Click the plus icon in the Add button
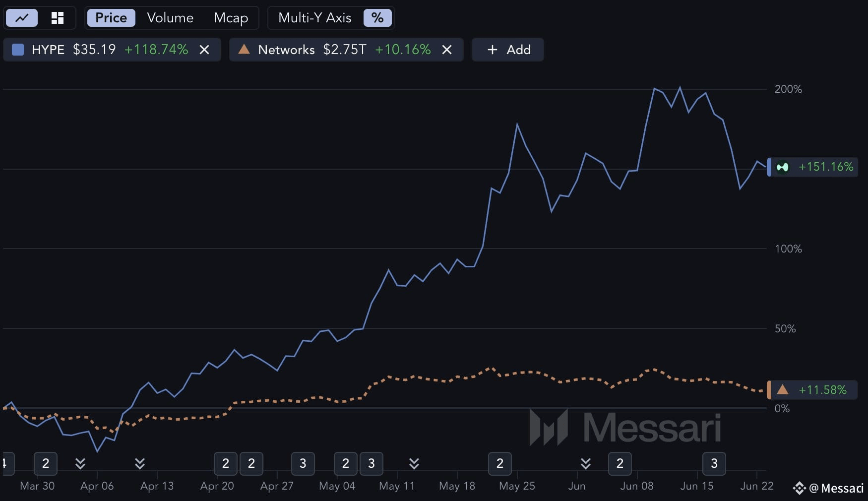This screenshot has width=868, height=501. coord(492,50)
